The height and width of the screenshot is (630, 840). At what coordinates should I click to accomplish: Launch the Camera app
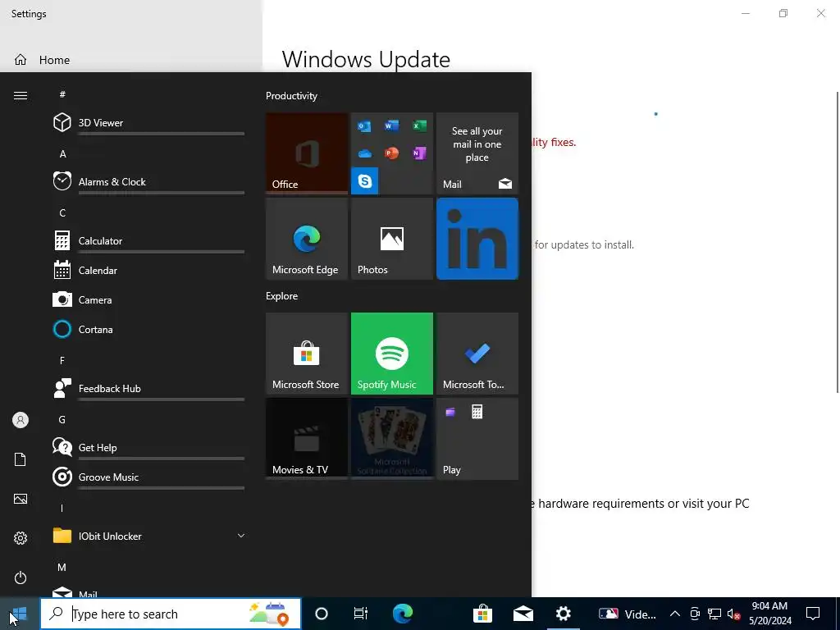(148, 300)
